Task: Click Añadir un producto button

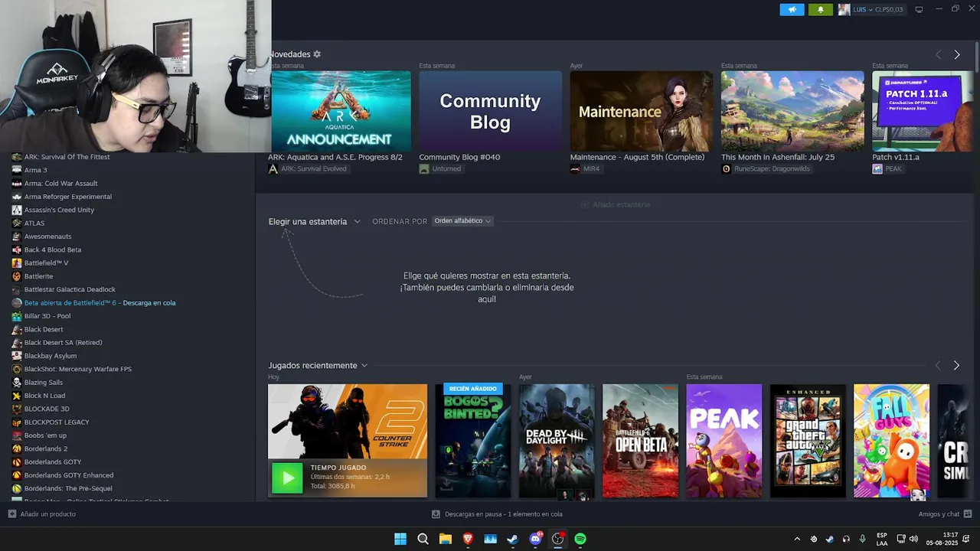Action: pyautogui.click(x=42, y=514)
